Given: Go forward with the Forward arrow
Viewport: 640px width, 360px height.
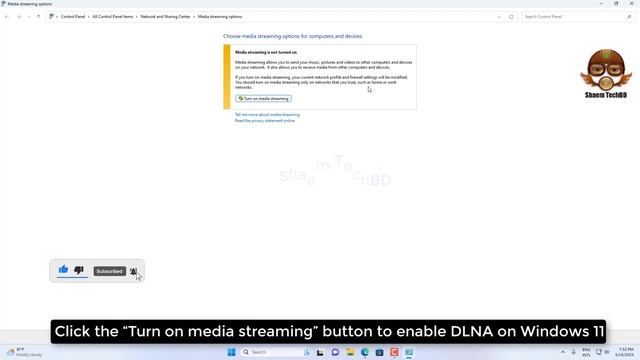Looking at the screenshot, I should coord(19,17).
